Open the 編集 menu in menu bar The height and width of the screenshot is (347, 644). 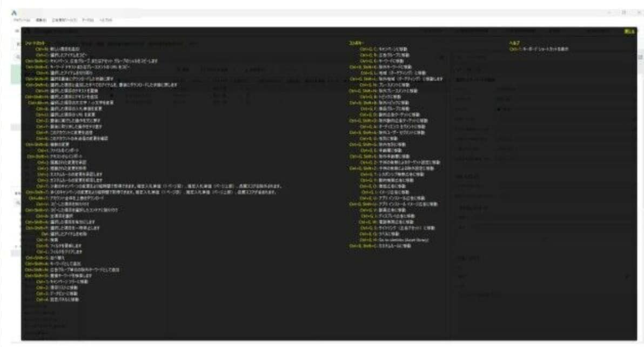click(x=41, y=20)
